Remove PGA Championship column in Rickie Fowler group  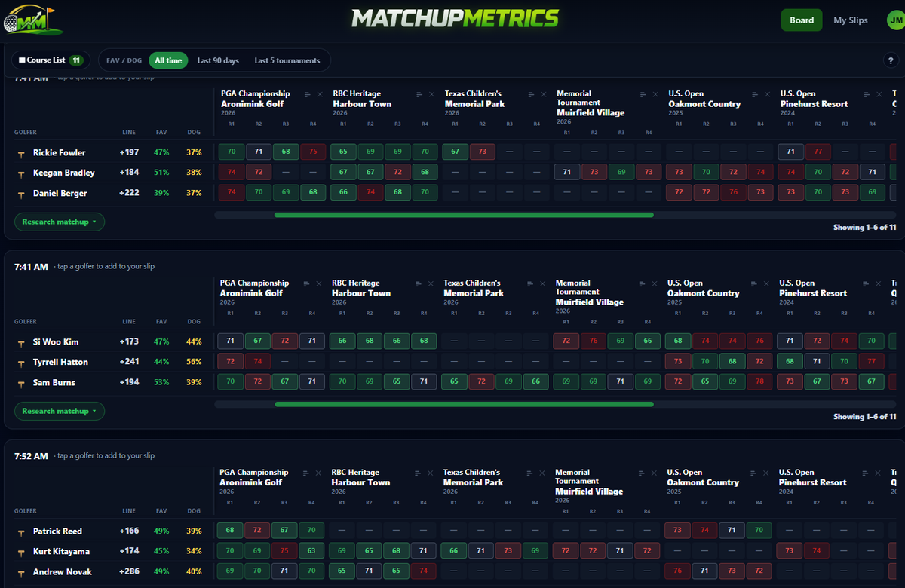click(320, 94)
